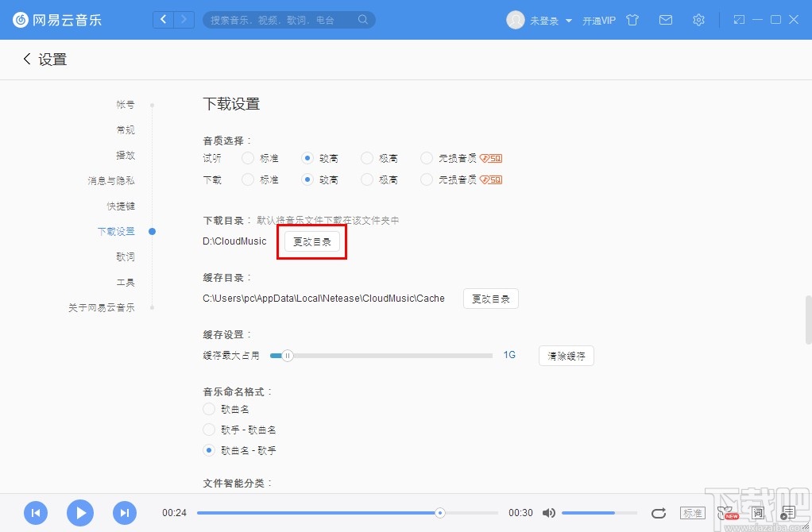812x532 pixels.
Task: Click the 1G cache size value
Action: click(509, 355)
